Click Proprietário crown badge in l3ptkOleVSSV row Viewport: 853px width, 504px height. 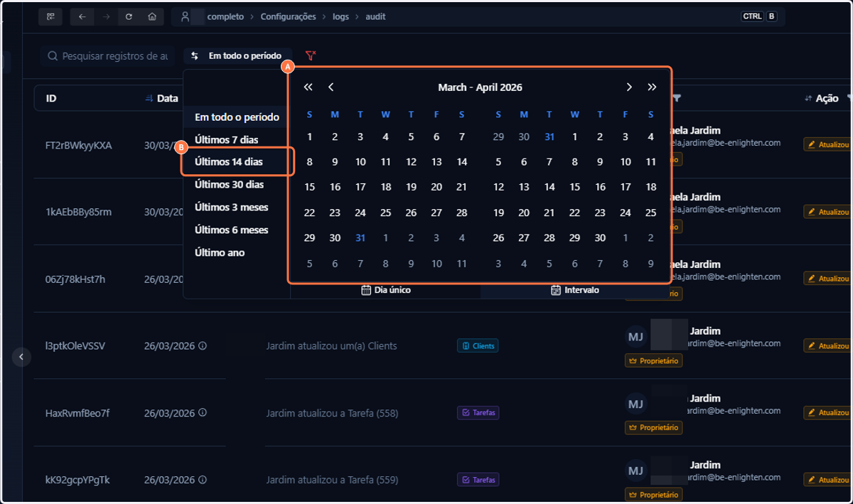point(653,361)
